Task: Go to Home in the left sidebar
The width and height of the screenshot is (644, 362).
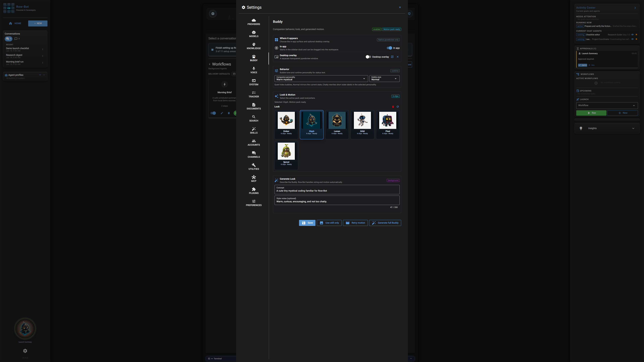Action: [x=15, y=23]
